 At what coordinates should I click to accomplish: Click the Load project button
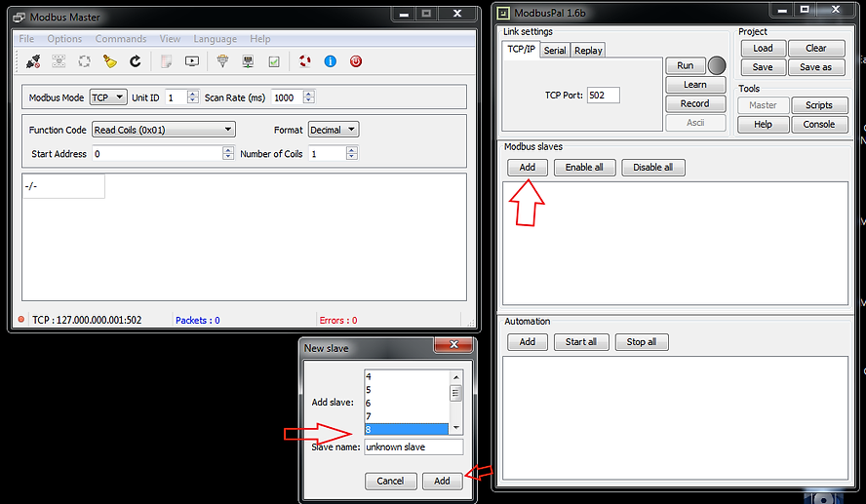763,48
